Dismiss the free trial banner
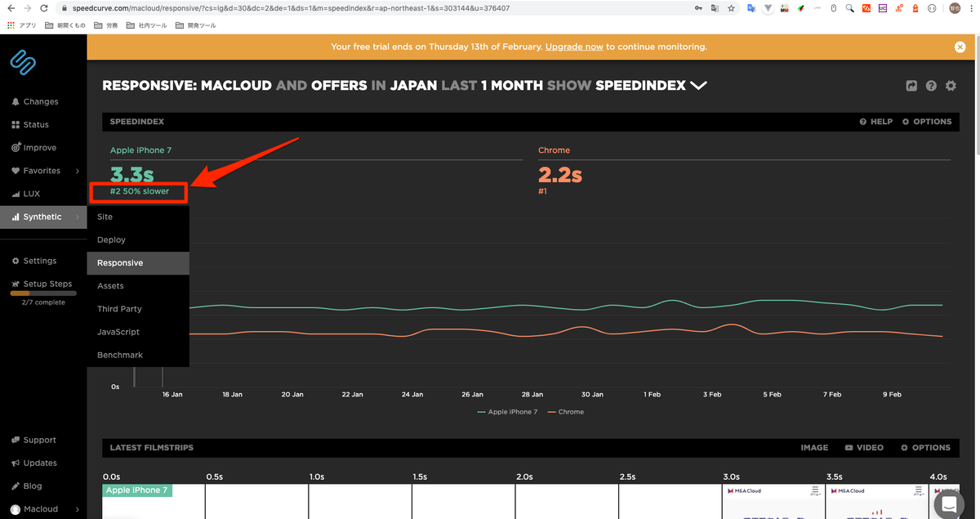980x519 pixels. coord(960,47)
